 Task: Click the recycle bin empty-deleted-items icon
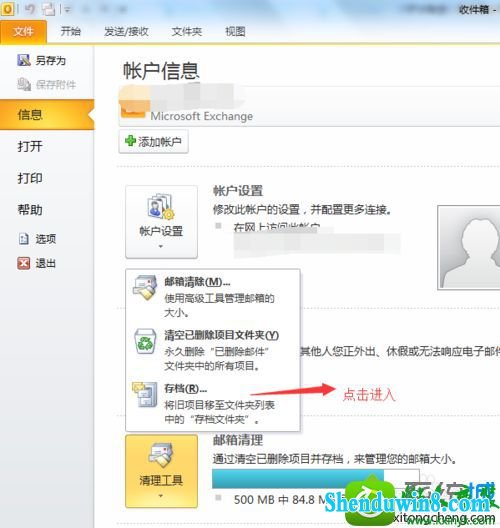tap(145, 341)
